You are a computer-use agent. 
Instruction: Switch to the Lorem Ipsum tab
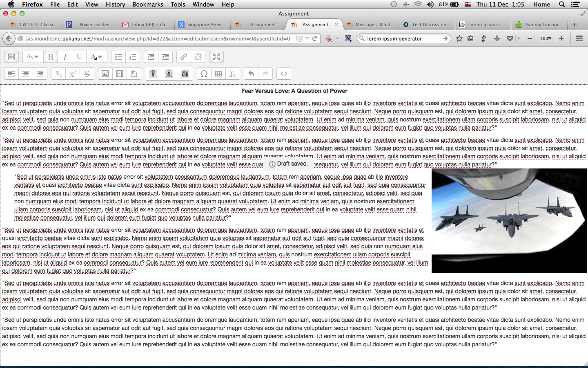tap(483, 25)
